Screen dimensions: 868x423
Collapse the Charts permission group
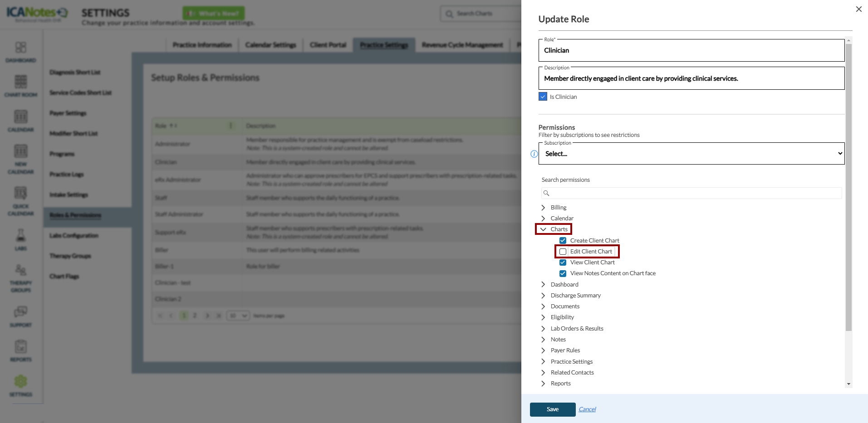pos(543,229)
